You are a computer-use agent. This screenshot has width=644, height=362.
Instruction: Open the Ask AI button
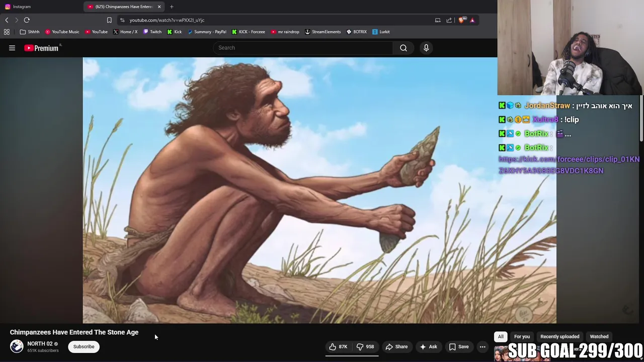click(428, 346)
